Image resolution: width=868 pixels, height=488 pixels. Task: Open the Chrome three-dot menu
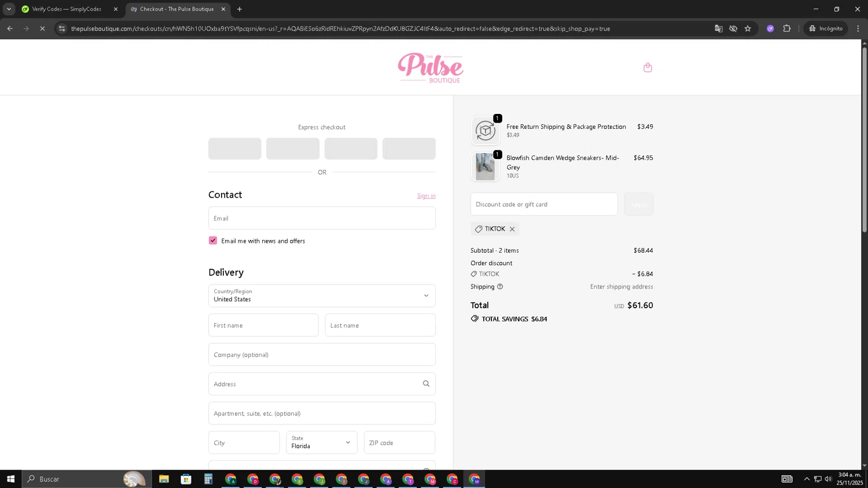(858, 28)
